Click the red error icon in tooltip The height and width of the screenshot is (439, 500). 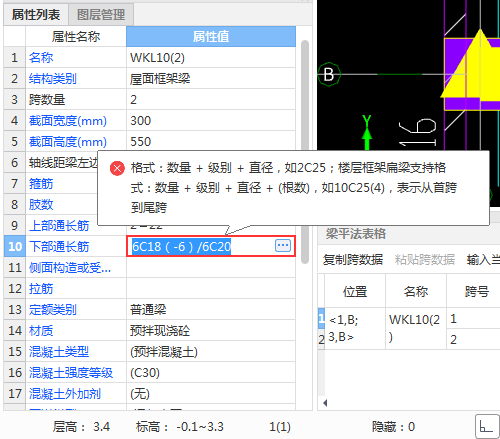tap(117, 168)
